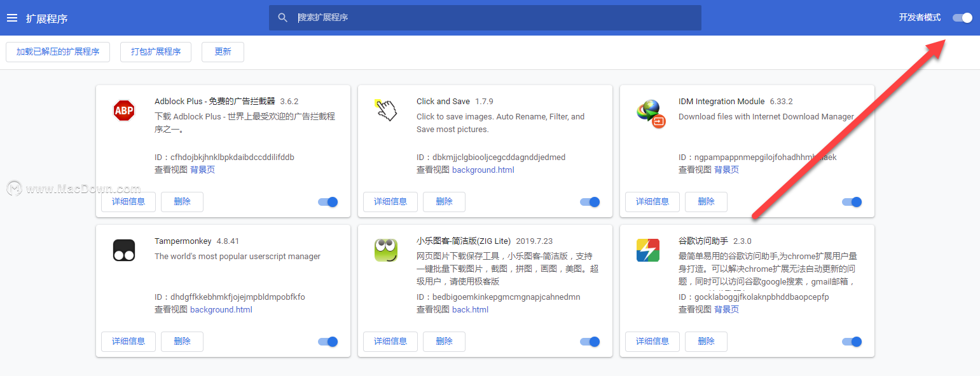Click the IDM Integration Module name
Viewport: 980px width, 376px height.
(x=722, y=102)
